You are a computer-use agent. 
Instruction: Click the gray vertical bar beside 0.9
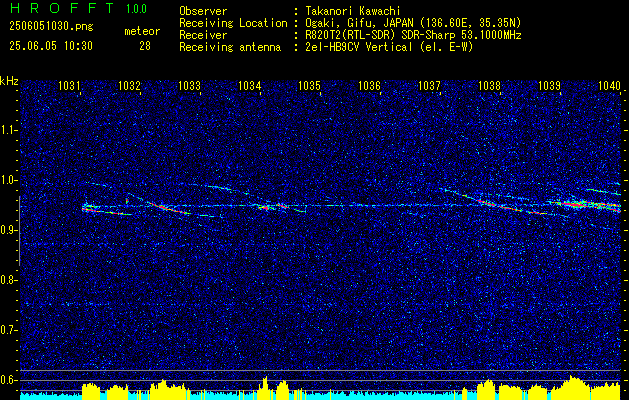19,231
